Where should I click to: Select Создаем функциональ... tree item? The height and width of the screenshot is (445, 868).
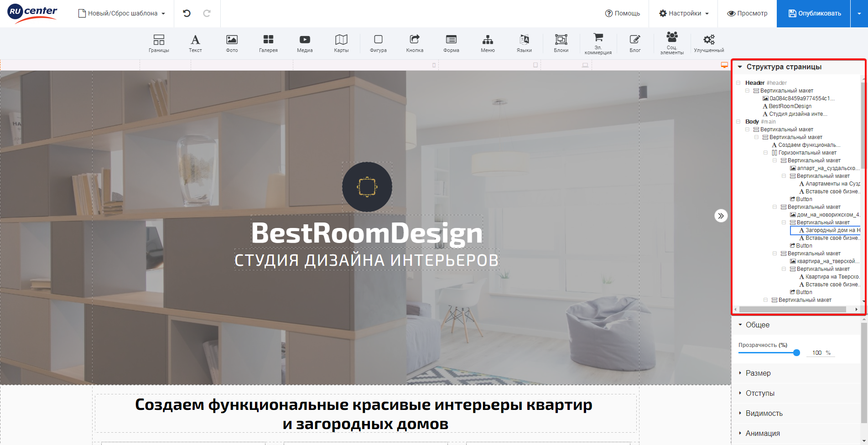(806, 145)
